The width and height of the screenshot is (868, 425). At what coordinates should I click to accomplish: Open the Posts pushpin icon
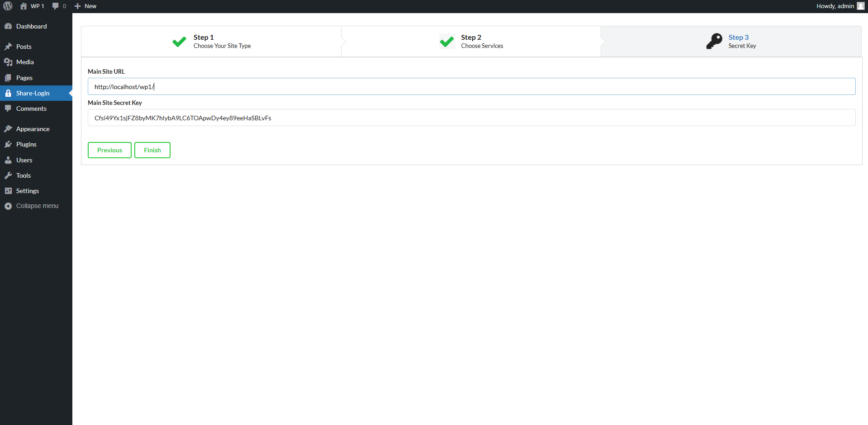tap(9, 46)
